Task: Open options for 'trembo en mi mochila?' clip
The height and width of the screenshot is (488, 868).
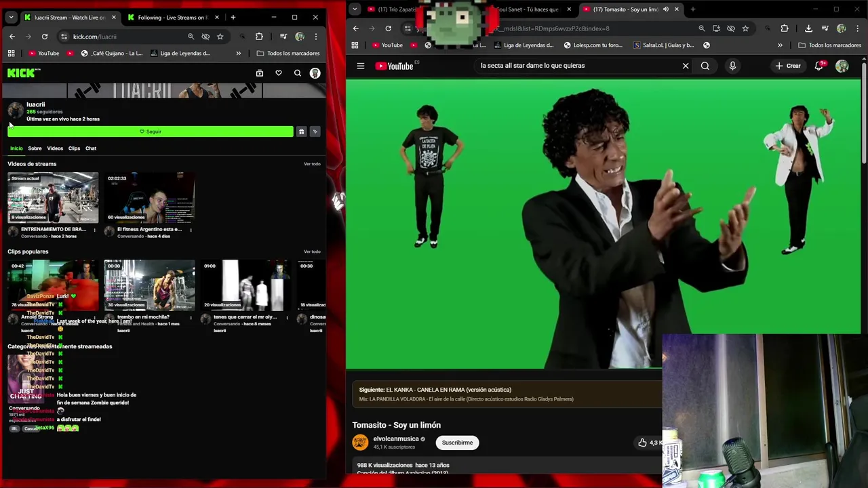Action: pos(191,317)
